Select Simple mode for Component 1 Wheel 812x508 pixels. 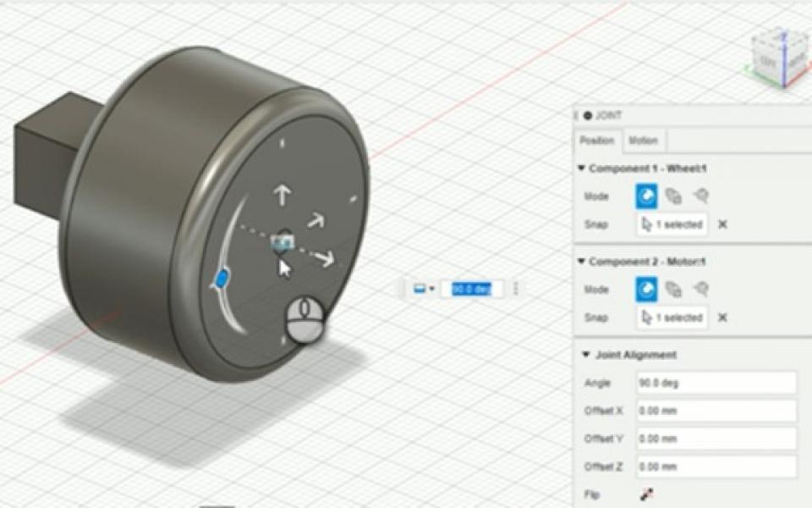point(645,196)
